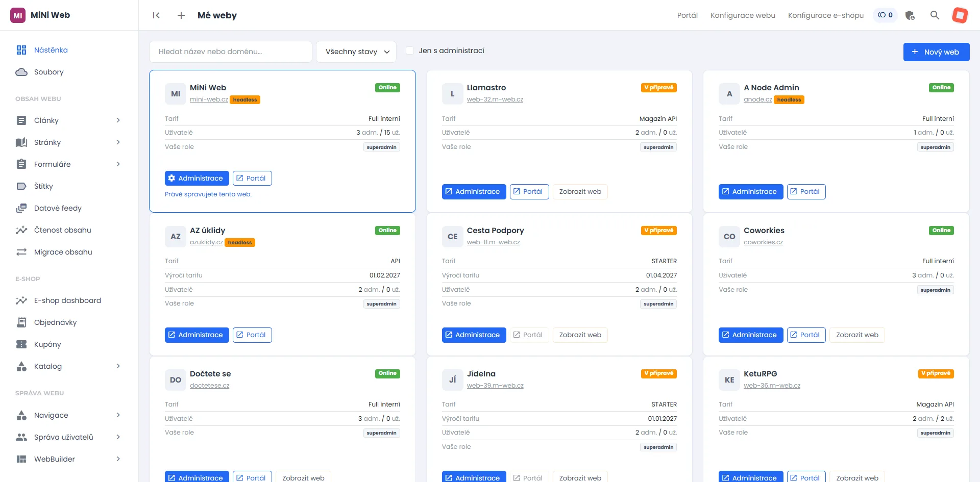The height and width of the screenshot is (482, 980).
Task: Click Zobrazit web for Coworkies
Action: 857,335
